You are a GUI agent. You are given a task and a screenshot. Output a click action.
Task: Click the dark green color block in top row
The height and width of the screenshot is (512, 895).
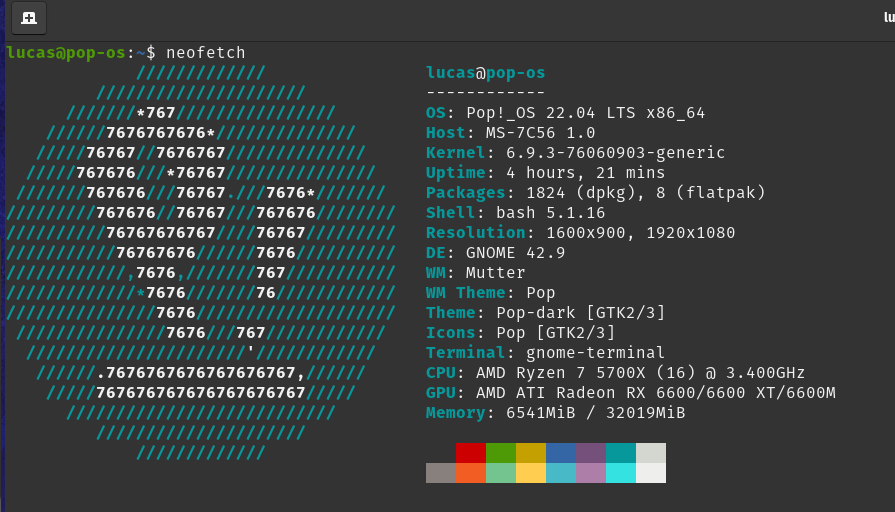(x=501, y=453)
